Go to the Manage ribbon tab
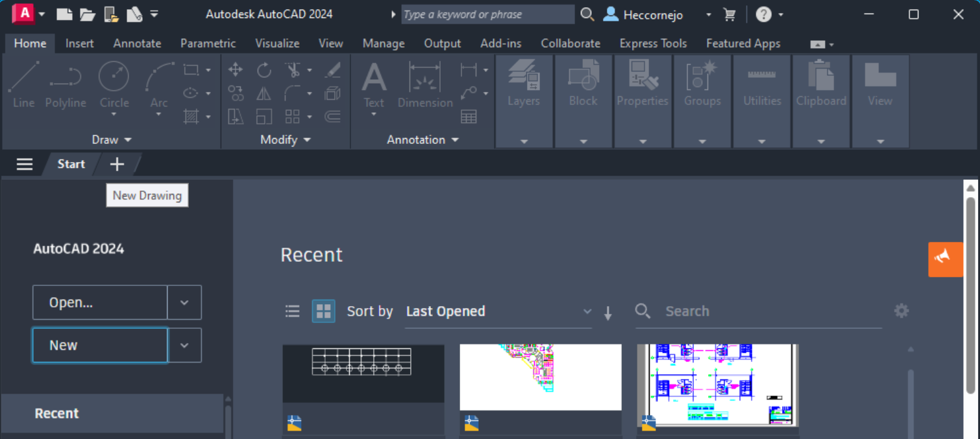Viewport: 980px width, 439px height. point(384,43)
